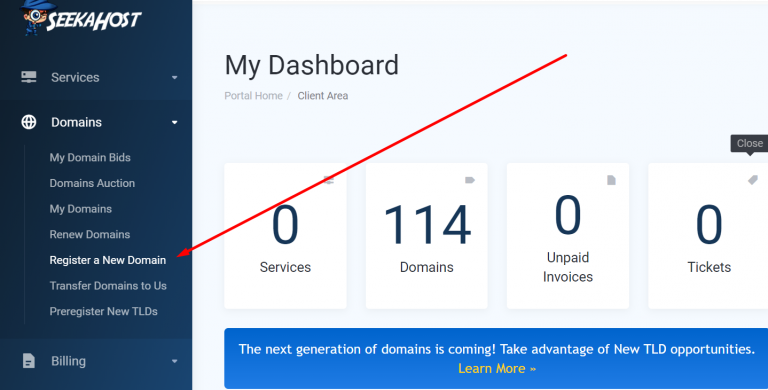
Task: Click the file icon on Unpaid Invoices card
Action: pos(611,180)
